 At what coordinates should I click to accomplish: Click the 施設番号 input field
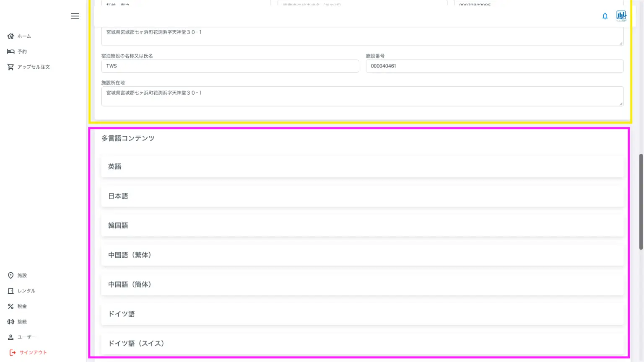[x=494, y=66]
